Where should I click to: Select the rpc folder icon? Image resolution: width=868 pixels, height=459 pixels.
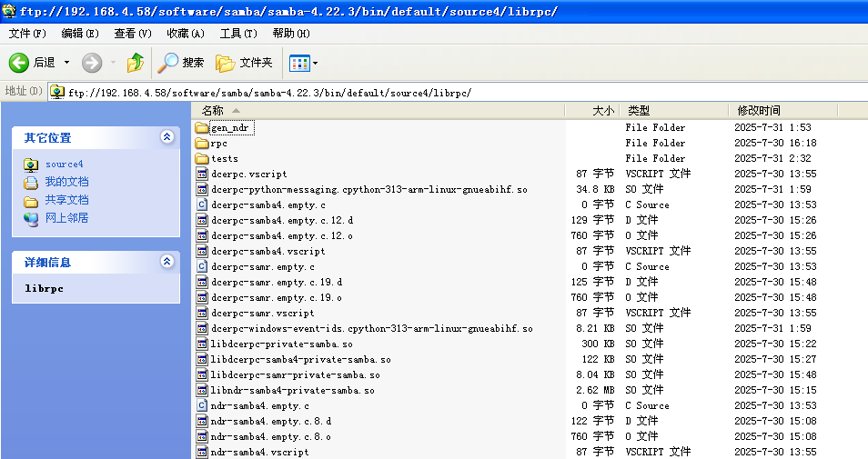[x=202, y=144]
